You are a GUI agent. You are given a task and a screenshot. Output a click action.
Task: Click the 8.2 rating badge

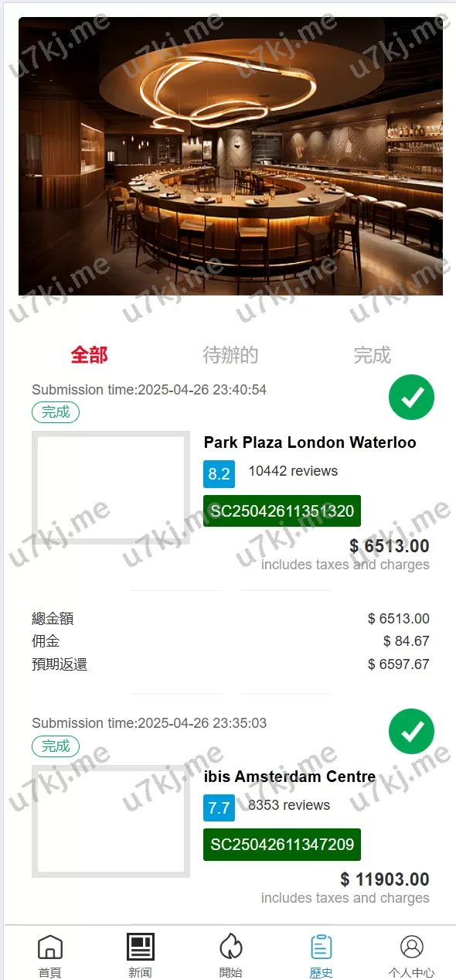219,473
